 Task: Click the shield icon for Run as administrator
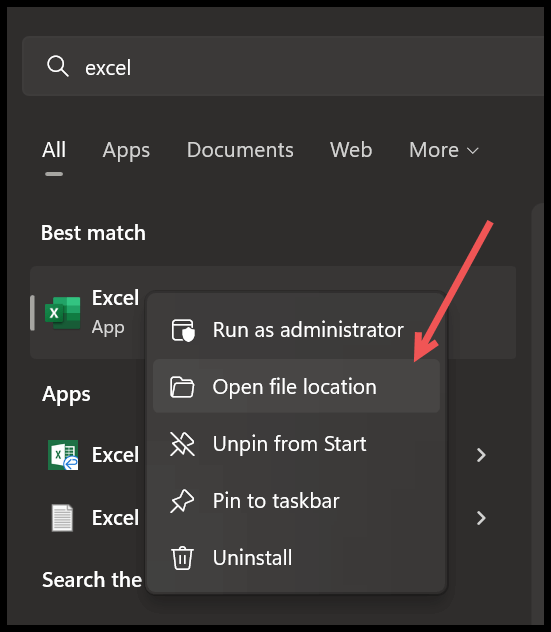[183, 330]
